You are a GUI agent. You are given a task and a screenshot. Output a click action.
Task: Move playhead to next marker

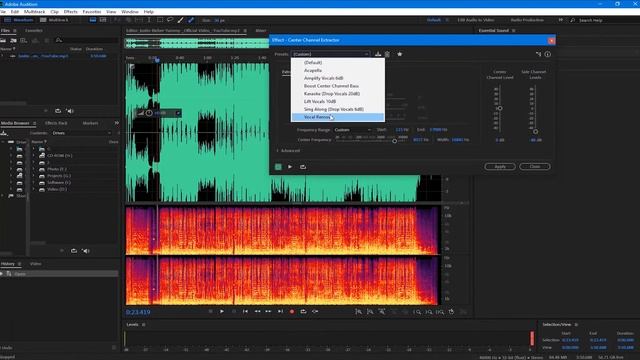[x=280, y=311]
